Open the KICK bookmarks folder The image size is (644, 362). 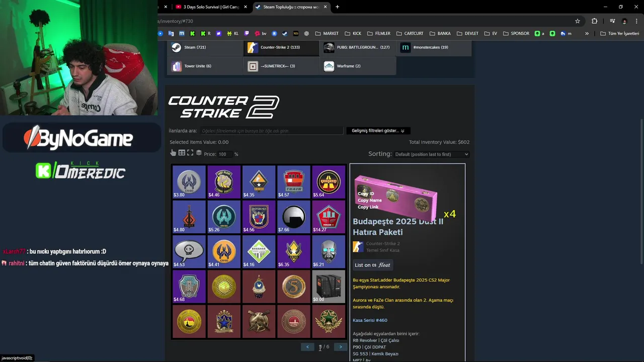353,34
